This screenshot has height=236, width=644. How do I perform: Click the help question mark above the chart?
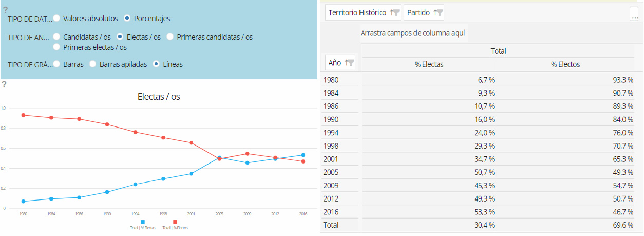(5, 84)
